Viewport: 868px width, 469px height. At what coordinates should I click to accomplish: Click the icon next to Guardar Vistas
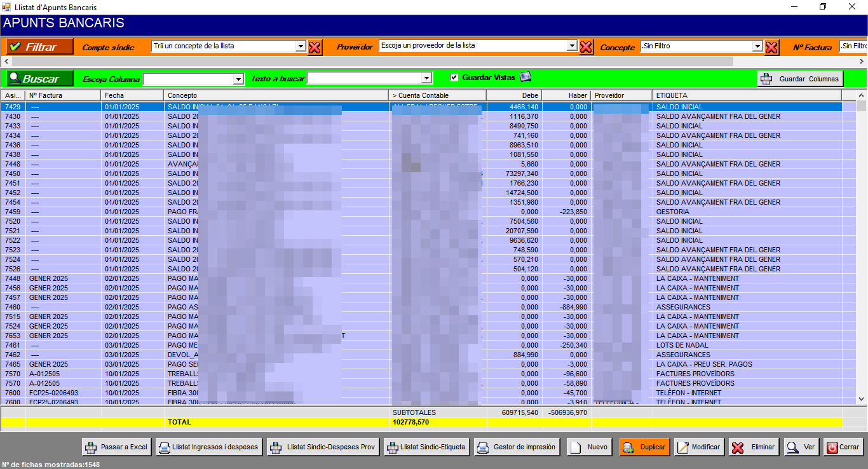[x=526, y=78]
